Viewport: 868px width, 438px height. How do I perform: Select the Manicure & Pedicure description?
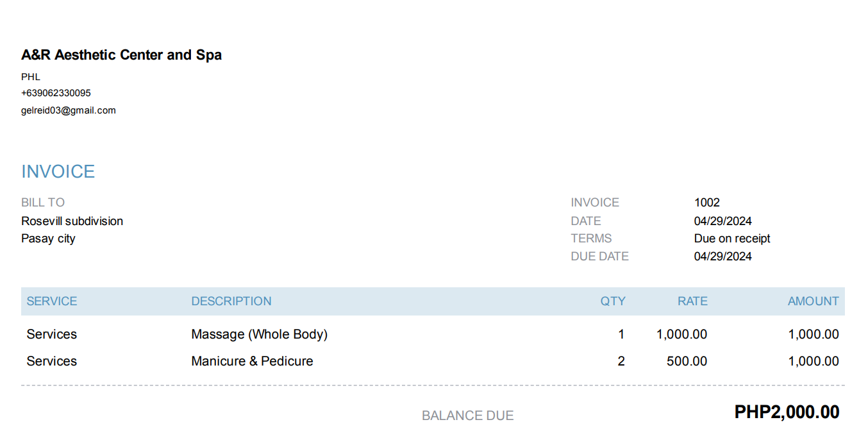(252, 361)
